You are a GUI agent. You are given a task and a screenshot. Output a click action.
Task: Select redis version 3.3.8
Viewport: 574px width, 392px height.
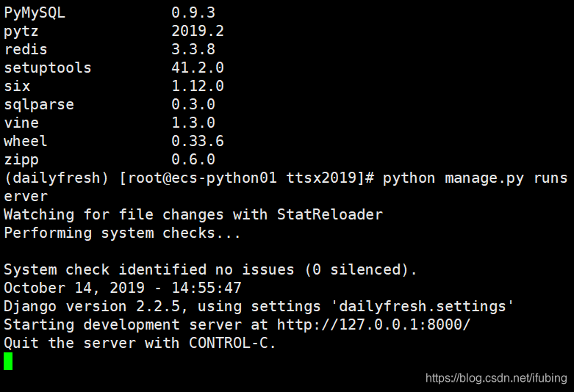coord(193,49)
